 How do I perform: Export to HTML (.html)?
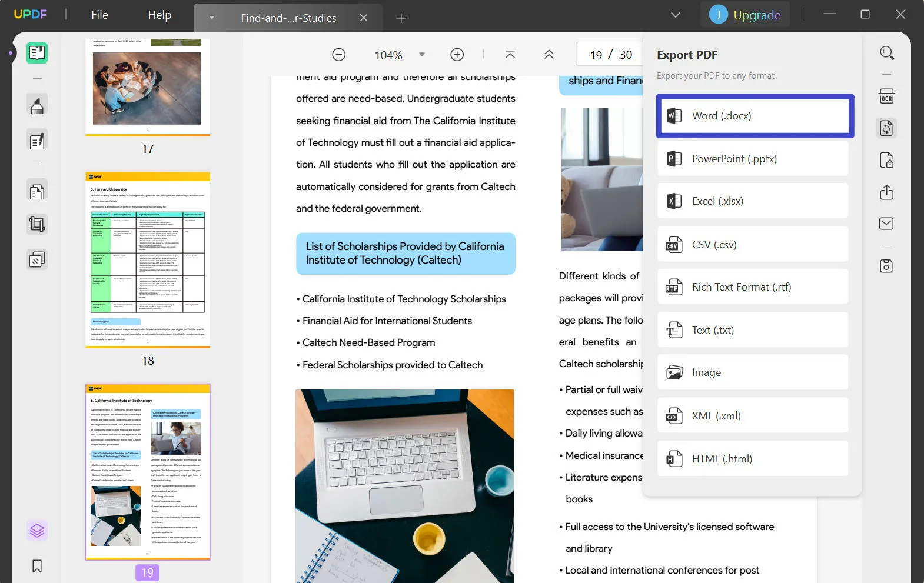coord(753,459)
